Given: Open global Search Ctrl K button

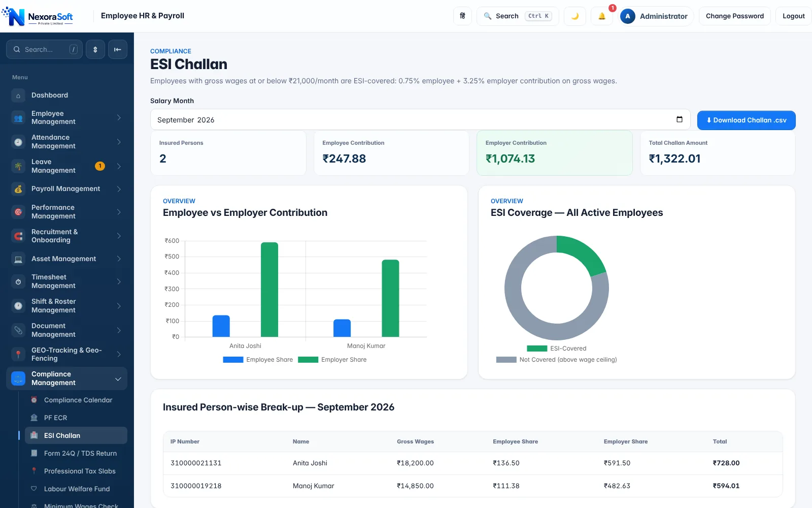Looking at the screenshot, I should point(518,16).
